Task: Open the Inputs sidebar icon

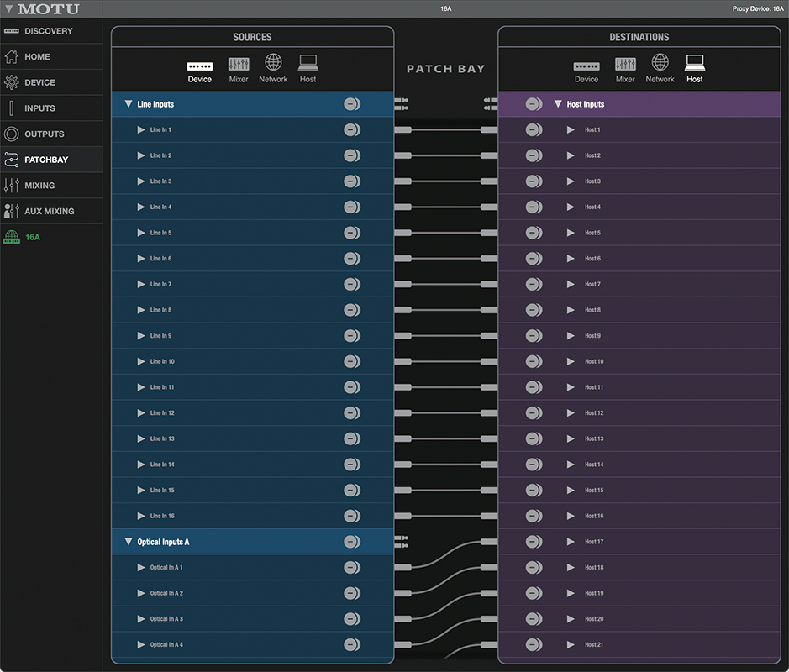Action: [12, 108]
